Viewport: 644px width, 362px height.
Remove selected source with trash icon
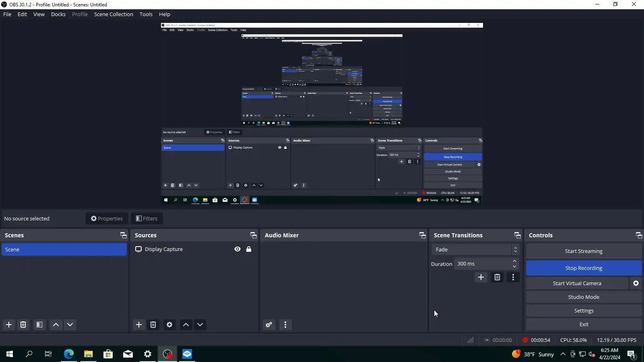pos(153,325)
